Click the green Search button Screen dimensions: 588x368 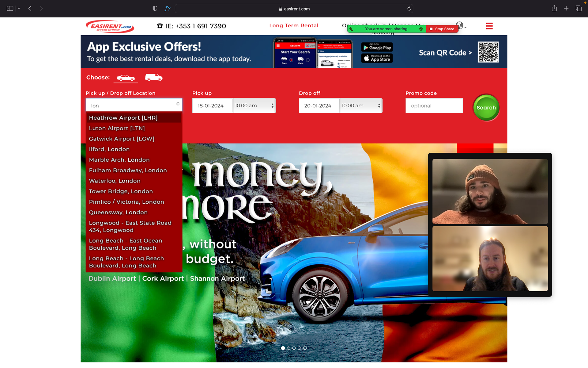[486, 108]
